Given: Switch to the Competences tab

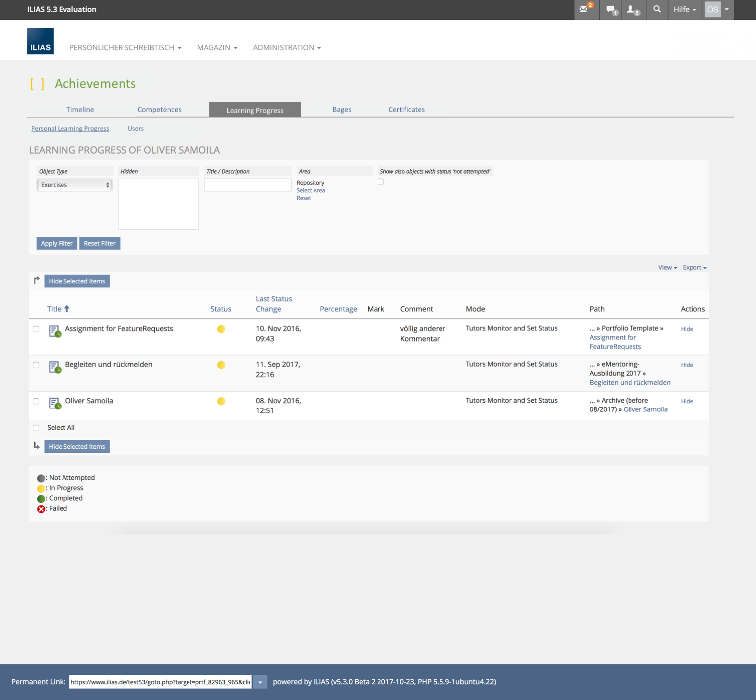Looking at the screenshot, I should 159,110.
